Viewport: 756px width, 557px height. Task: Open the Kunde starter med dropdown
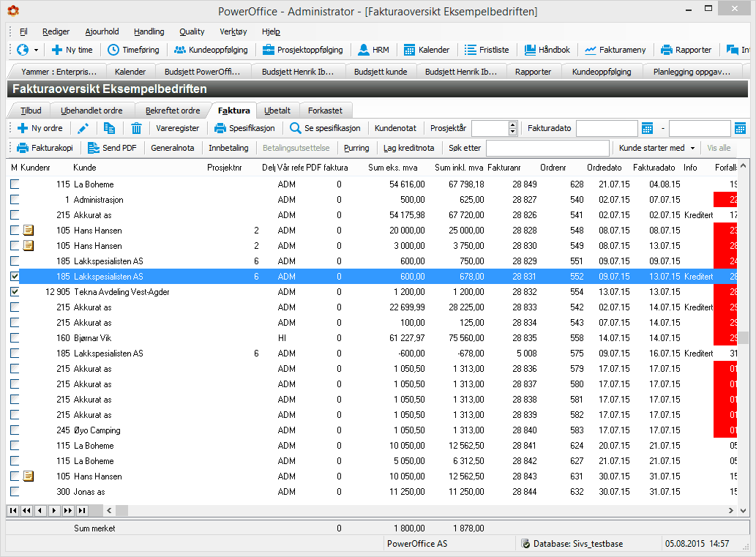coord(657,148)
